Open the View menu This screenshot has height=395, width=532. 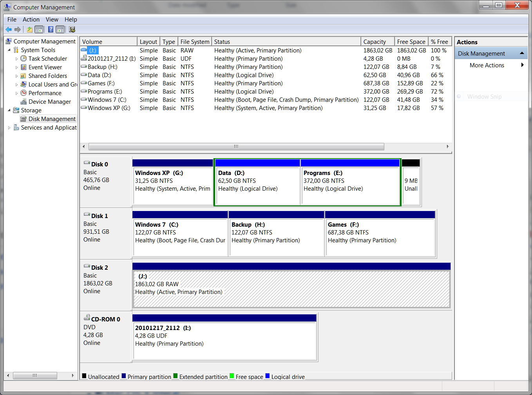52,20
